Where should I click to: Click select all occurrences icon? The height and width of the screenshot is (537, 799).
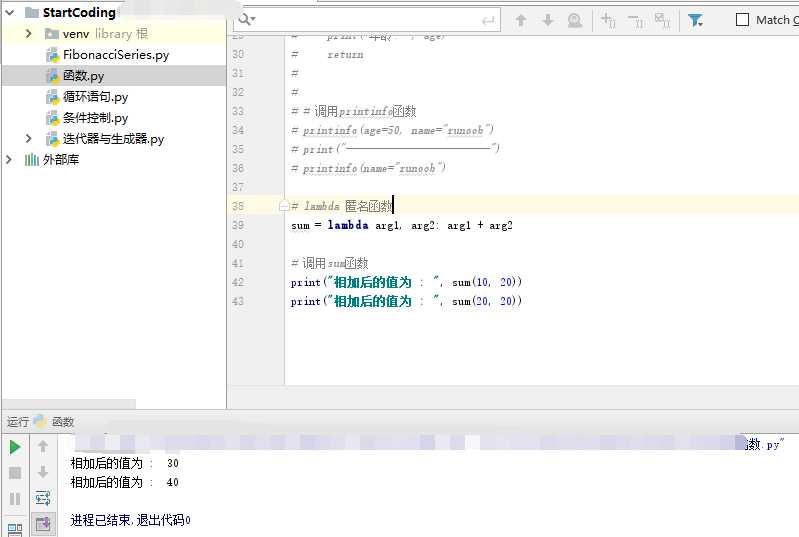[662, 20]
